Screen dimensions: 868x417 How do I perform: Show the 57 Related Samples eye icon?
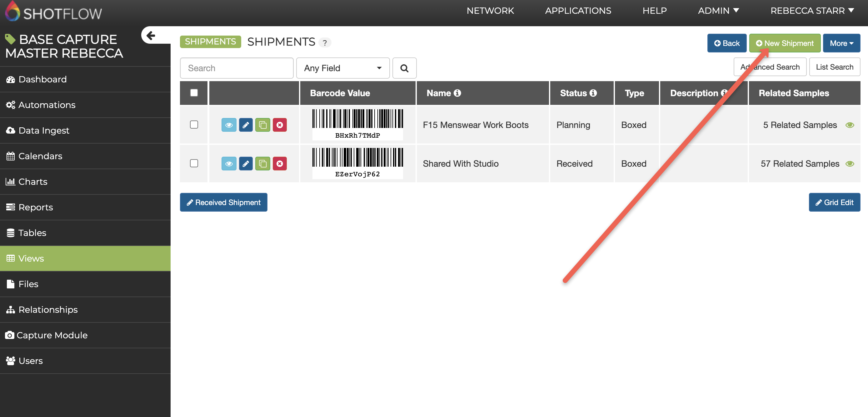pyautogui.click(x=850, y=164)
